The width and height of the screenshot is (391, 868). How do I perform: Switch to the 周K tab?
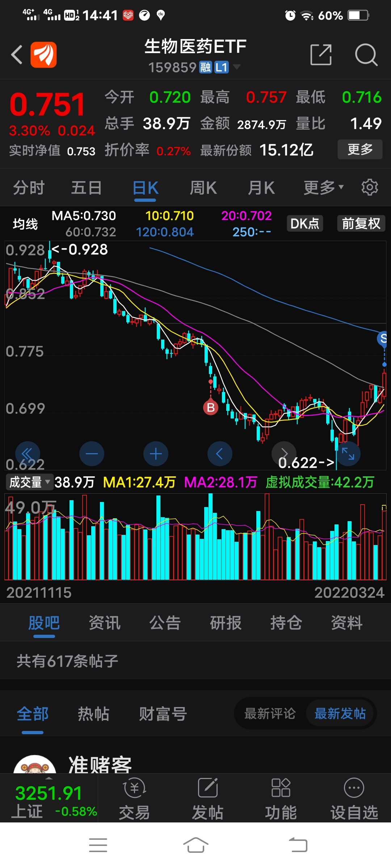[203, 188]
